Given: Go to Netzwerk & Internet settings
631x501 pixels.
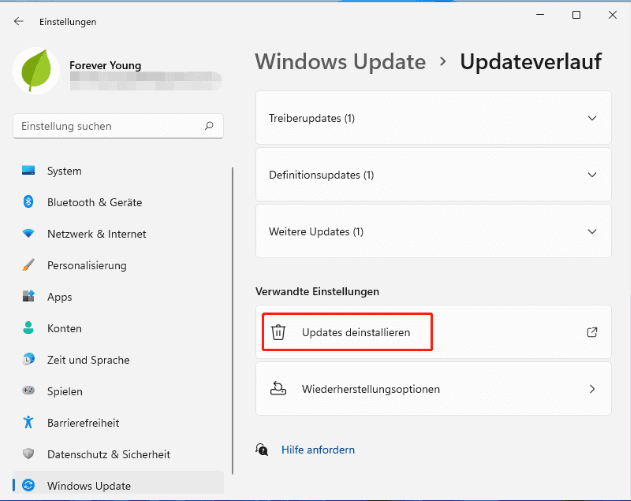Looking at the screenshot, I should 96,234.
